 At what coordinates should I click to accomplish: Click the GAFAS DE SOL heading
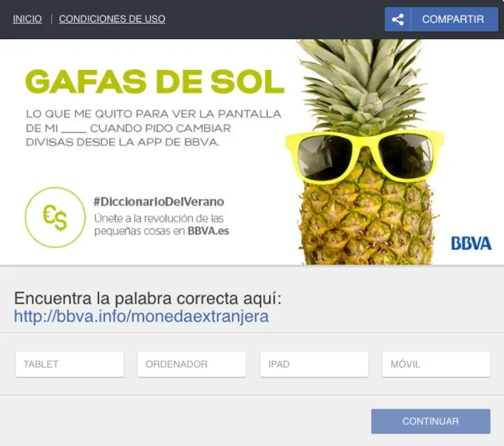[155, 81]
